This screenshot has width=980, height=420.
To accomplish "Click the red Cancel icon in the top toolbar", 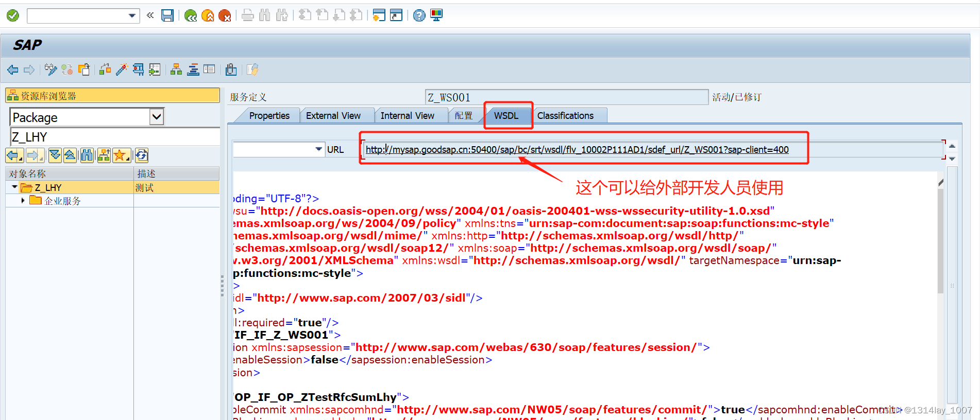I will (x=225, y=15).
